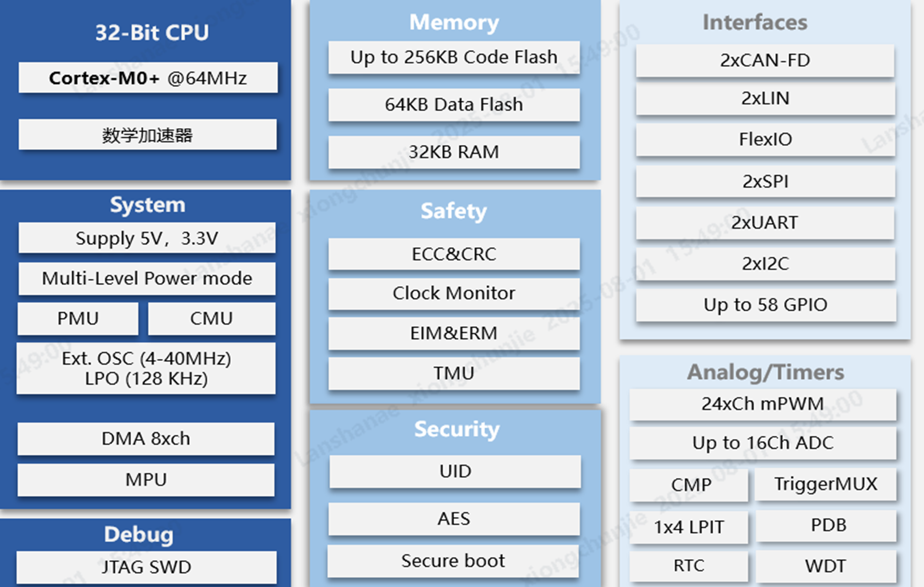Click the CMU block in System
The width and height of the screenshot is (924, 587).
(212, 319)
